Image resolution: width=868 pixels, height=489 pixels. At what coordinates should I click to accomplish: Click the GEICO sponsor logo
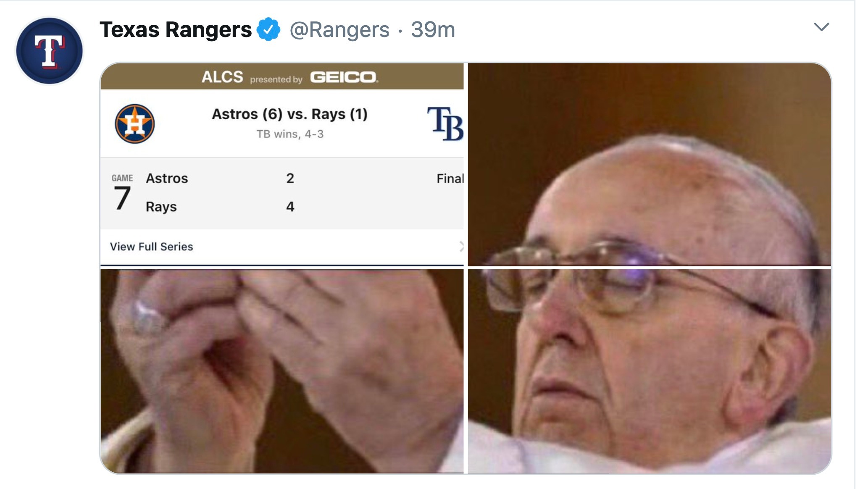[344, 77]
